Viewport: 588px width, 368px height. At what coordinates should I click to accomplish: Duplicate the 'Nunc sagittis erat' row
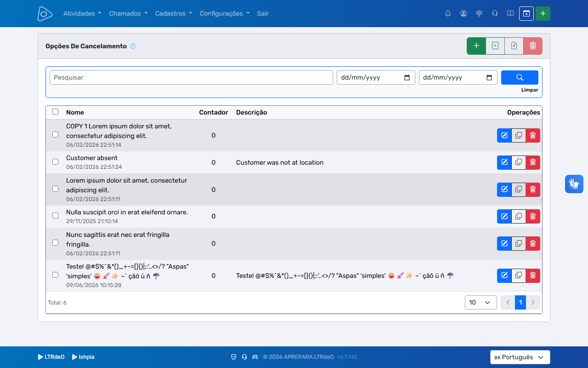pos(519,243)
